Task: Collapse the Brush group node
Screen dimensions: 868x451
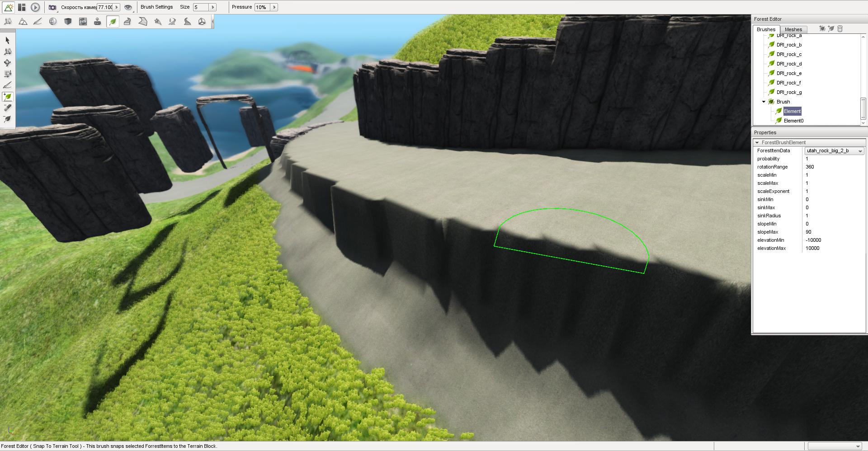Action: click(764, 102)
